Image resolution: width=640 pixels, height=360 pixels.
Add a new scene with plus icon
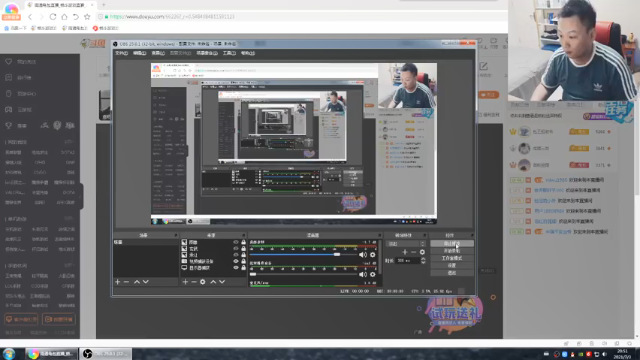click(x=118, y=282)
